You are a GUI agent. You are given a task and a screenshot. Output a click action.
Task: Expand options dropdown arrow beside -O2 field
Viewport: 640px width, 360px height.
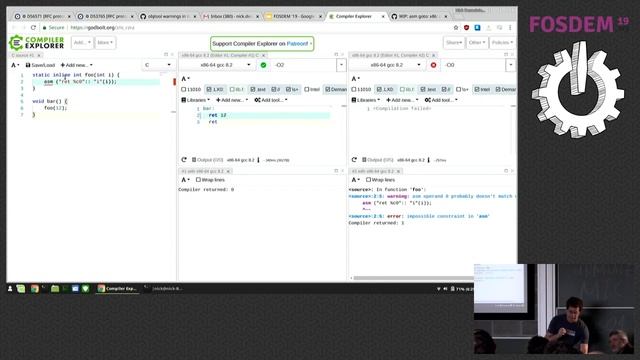[x=341, y=65]
